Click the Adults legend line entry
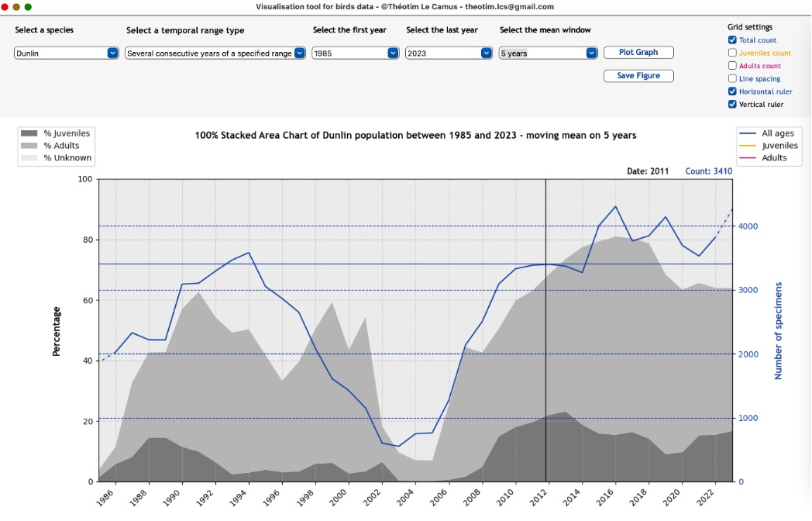The image size is (812, 521). pyautogui.click(x=748, y=158)
